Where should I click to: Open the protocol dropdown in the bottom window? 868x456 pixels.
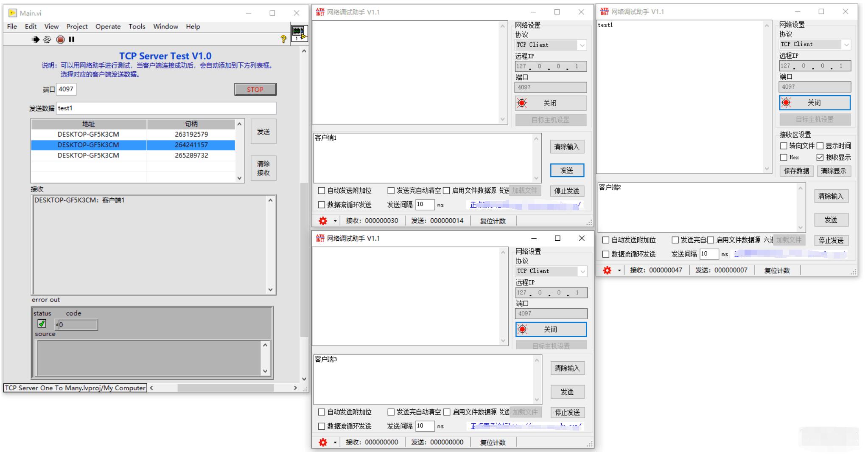[582, 271]
